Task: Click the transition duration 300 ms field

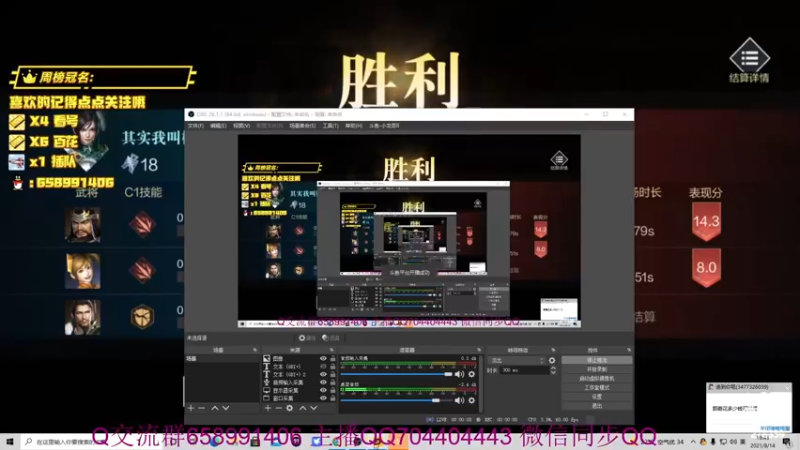Action: tap(524, 370)
